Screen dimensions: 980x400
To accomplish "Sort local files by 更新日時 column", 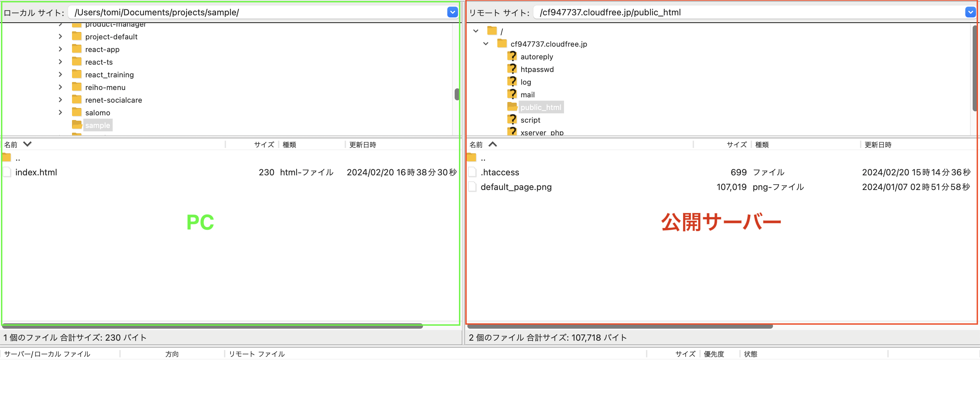I will point(362,145).
